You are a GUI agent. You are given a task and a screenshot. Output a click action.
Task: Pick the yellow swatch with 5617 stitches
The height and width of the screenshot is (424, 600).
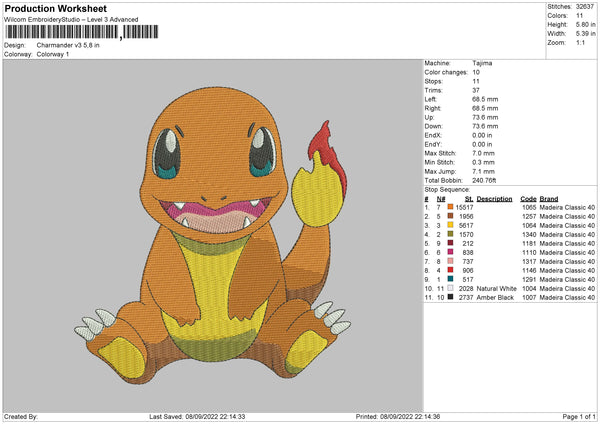452,224
